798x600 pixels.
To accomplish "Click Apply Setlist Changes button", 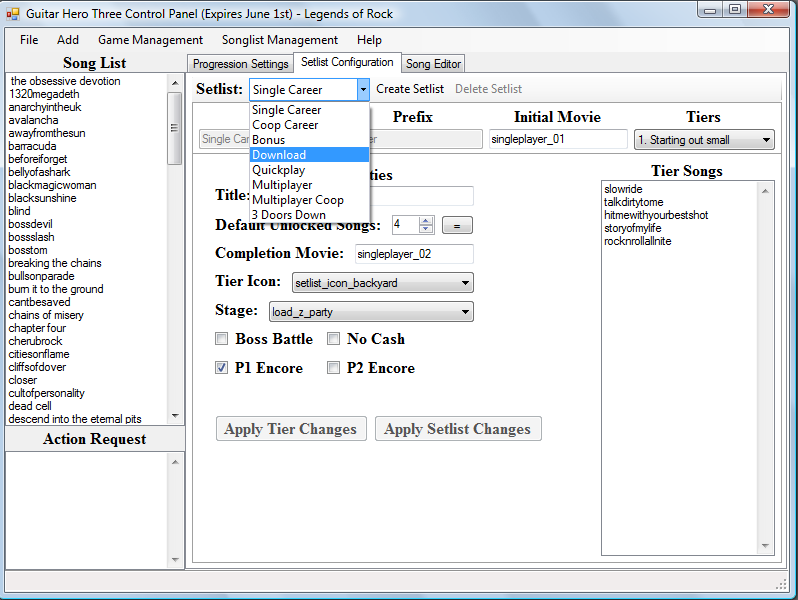I will [x=458, y=429].
